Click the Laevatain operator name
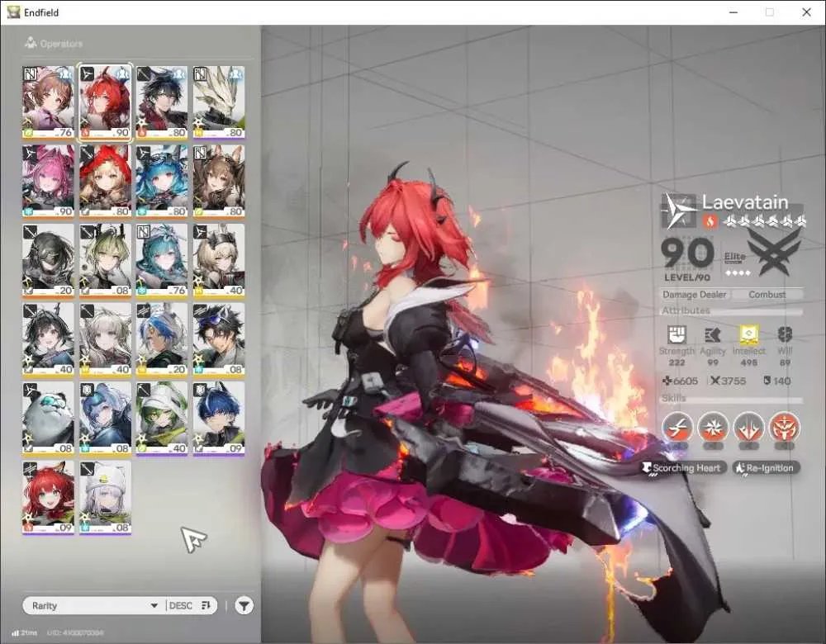The image size is (826, 644). (745, 201)
